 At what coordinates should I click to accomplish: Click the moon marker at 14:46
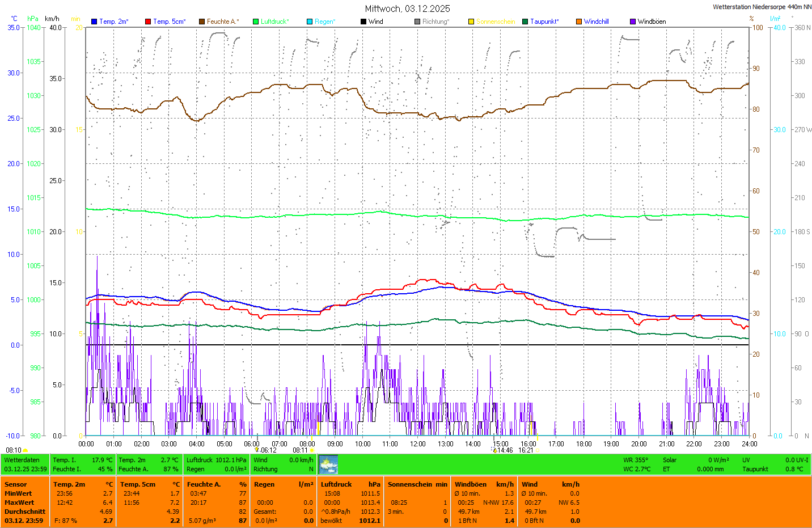(495, 450)
